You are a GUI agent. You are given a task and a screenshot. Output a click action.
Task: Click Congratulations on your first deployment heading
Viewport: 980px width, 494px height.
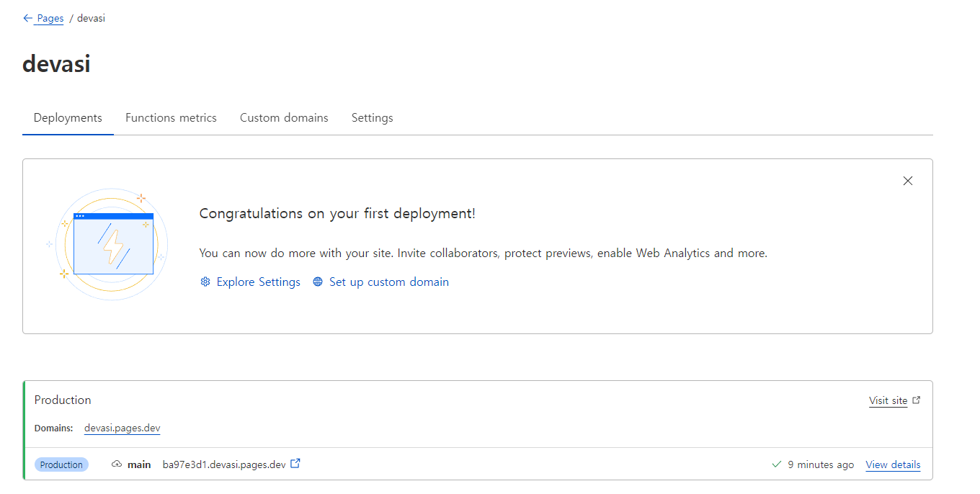pos(337,213)
